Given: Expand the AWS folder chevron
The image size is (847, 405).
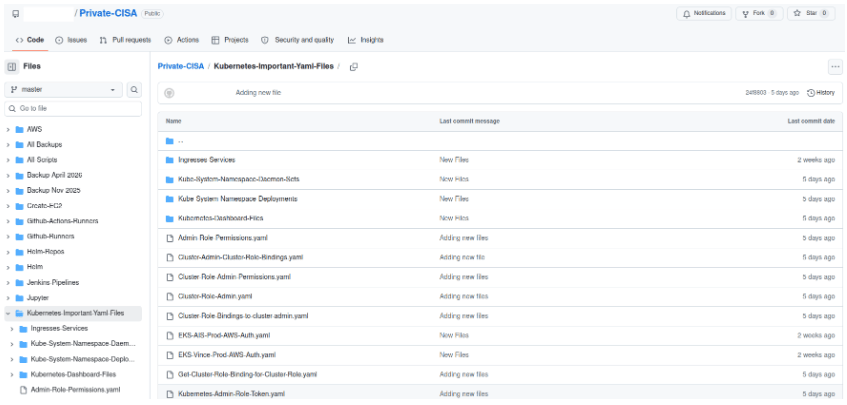Looking at the screenshot, I should (x=8, y=130).
